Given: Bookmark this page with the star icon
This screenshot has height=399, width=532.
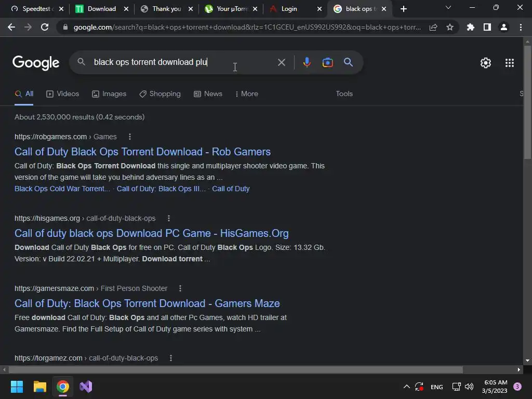Looking at the screenshot, I should click(450, 27).
